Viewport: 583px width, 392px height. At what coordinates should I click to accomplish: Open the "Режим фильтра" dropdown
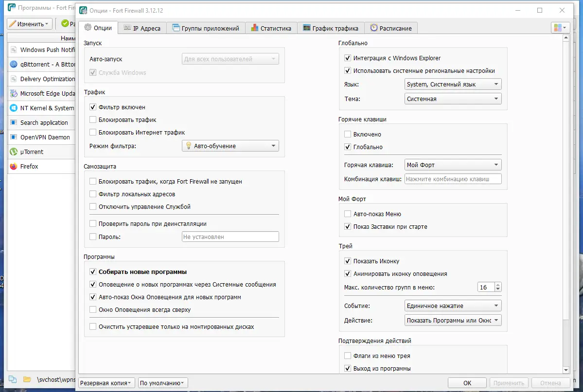tap(230, 146)
